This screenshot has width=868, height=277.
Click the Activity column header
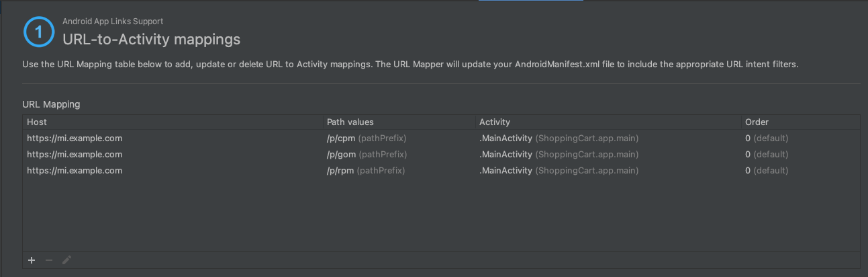(x=494, y=122)
